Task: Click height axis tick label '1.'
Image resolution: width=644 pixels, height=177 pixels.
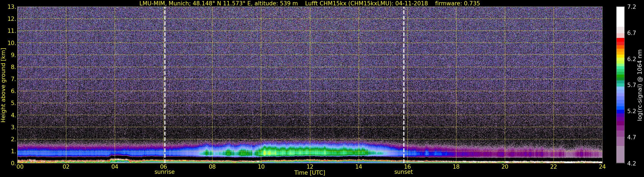Action: (x=13, y=151)
